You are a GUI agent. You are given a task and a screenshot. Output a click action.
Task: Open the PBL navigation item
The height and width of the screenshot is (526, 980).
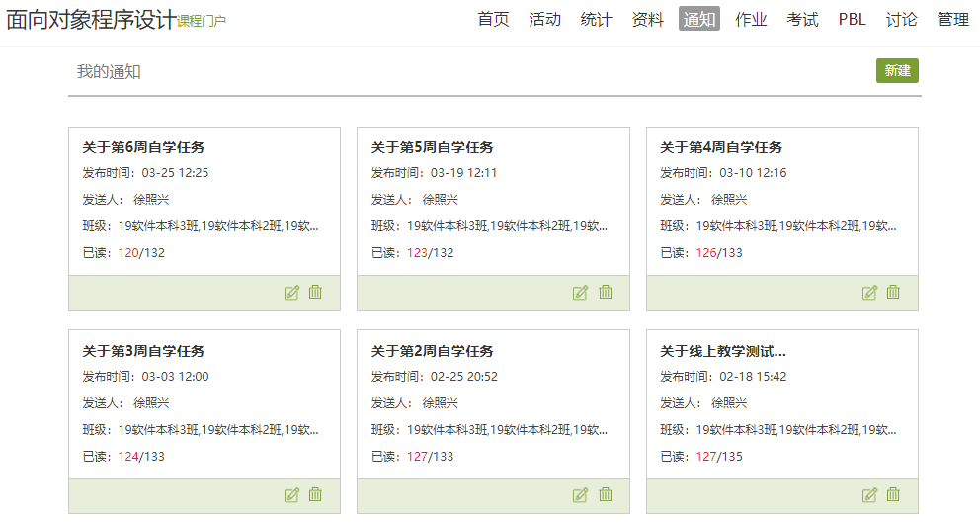[x=852, y=19]
